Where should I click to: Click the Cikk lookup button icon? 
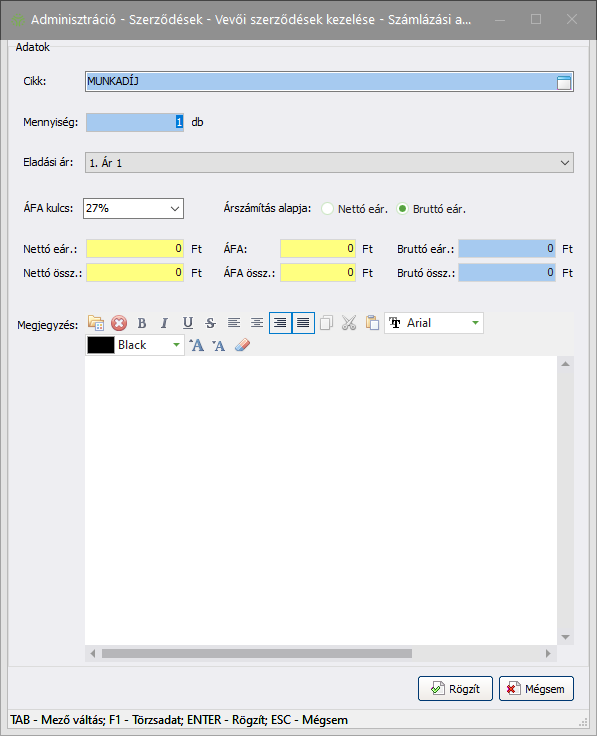[564, 82]
